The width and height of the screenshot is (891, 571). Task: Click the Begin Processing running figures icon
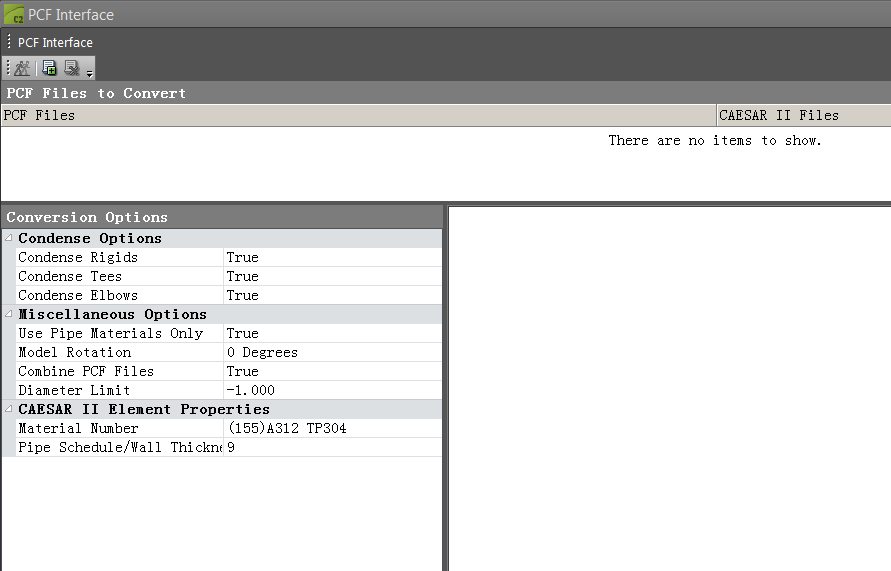pos(22,68)
